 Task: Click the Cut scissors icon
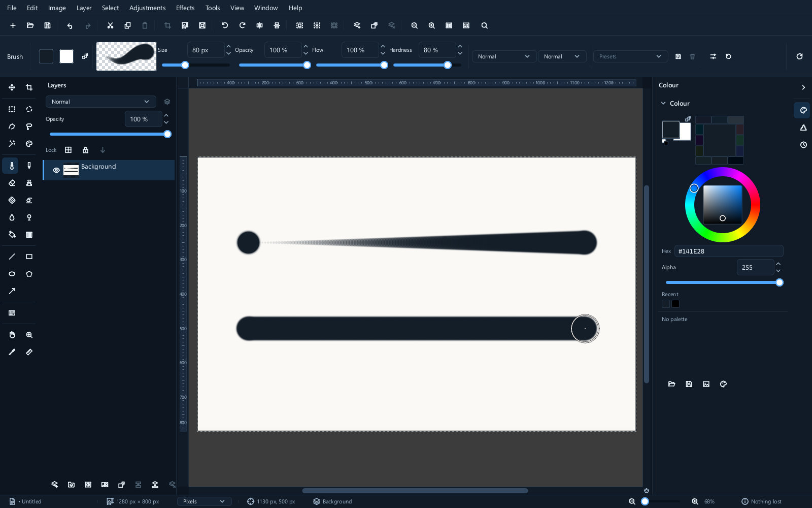coord(110,25)
